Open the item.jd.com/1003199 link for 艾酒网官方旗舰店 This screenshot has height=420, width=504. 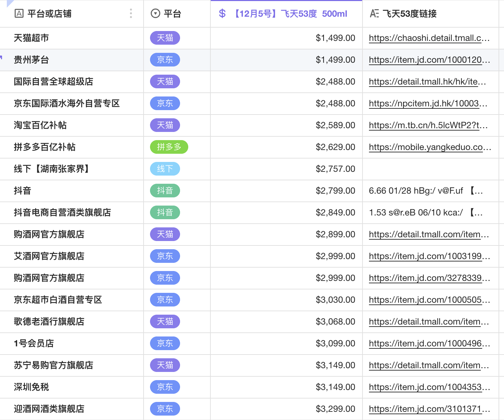coord(430,256)
